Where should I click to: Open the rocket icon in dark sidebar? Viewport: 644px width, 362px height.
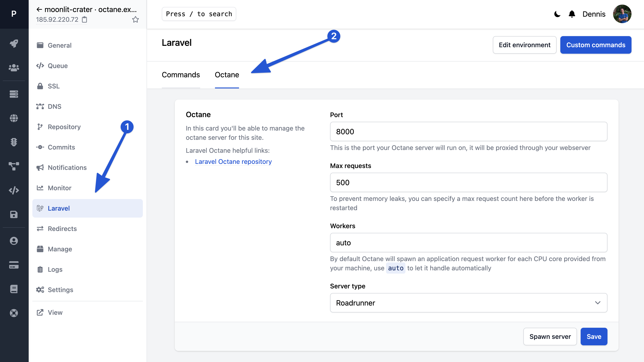click(14, 44)
